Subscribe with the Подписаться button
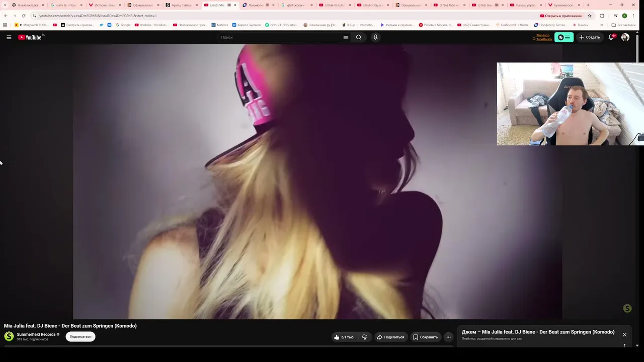644x362 pixels. coord(80,337)
